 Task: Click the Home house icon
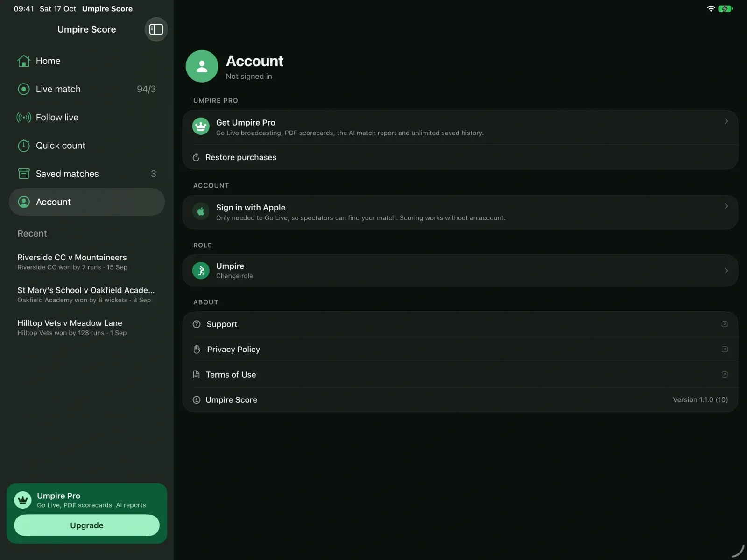coord(24,61)
